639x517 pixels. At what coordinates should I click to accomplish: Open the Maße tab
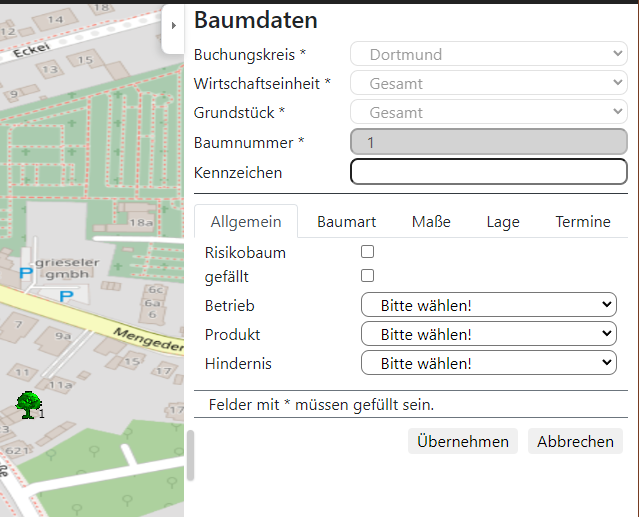click(x=431, y=222)
